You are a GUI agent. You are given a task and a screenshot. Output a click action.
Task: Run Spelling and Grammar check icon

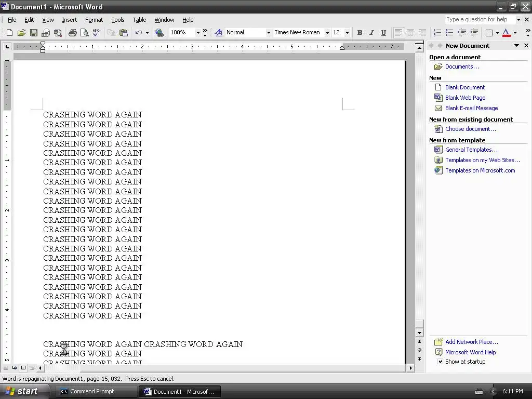96,33
